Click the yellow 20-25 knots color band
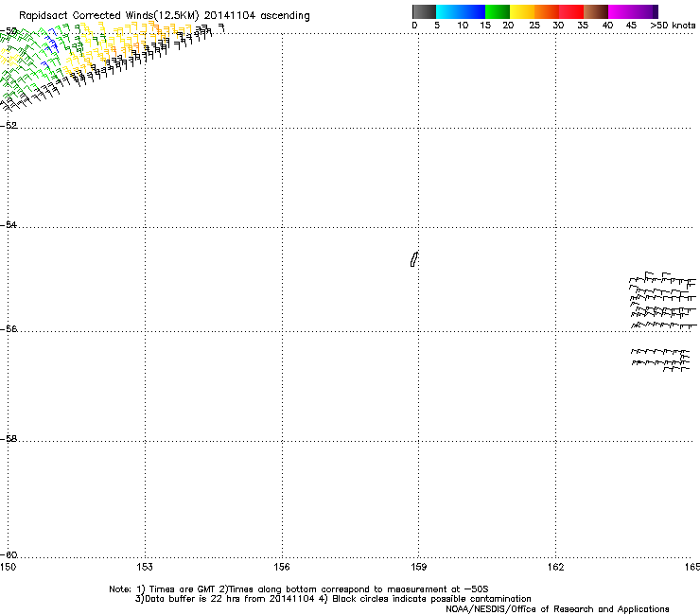 (x=522, y=11)
